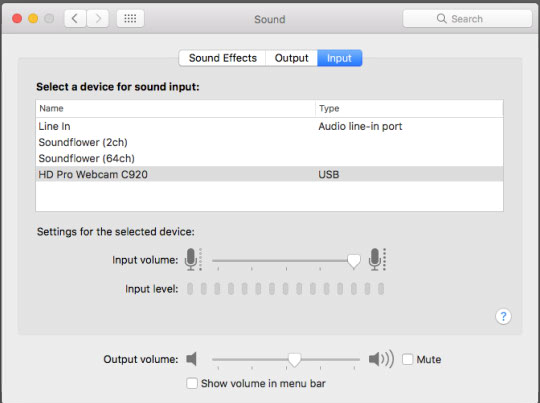Click the search magnifier icon

(x=441, y=19)
